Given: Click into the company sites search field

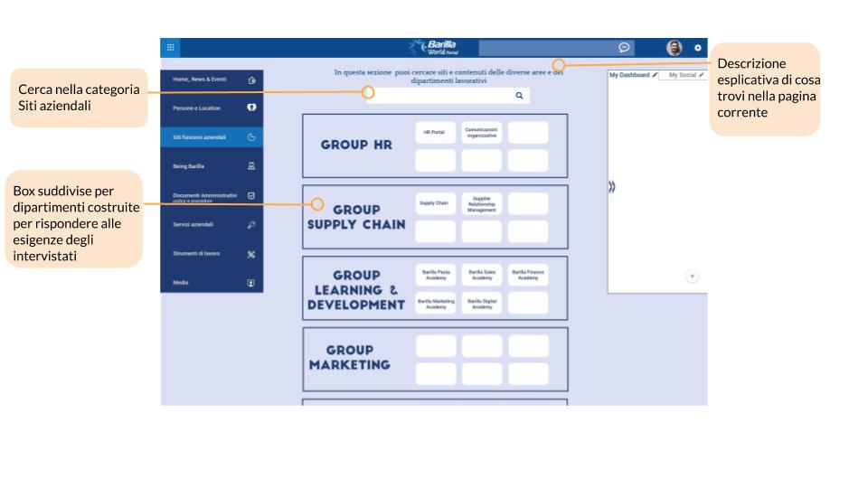Looking at the screenshot, I should (x=441, y=95).
